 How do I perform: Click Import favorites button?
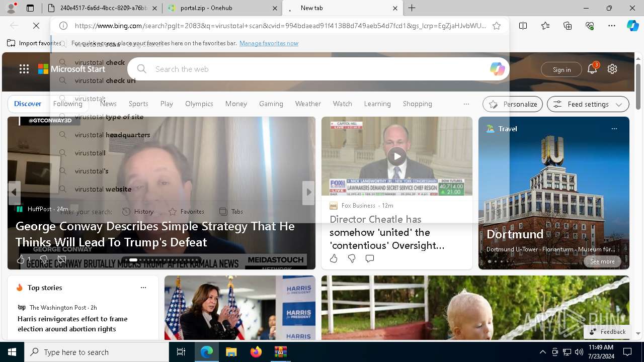point(34,43)
